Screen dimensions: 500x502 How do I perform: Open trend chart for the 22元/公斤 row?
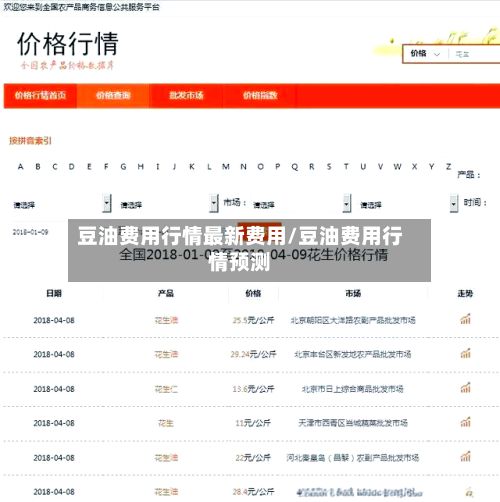coord(465,456)
